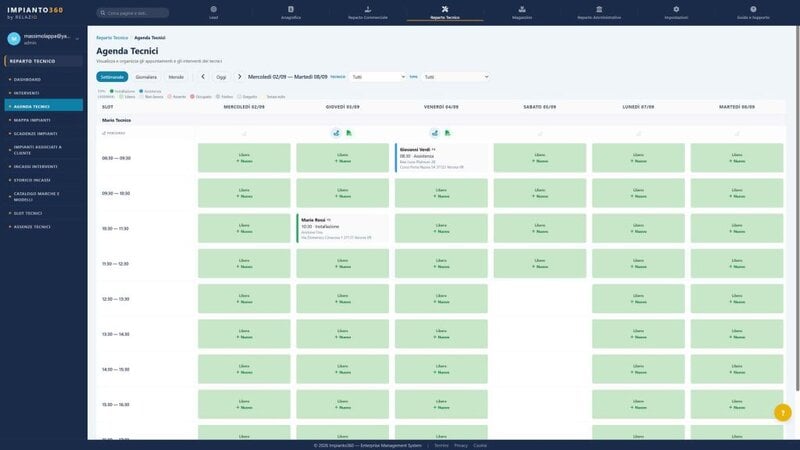Click the user avatar circle
The width and height of the screenshot is (800, 450).
click(x=14, y=39)
